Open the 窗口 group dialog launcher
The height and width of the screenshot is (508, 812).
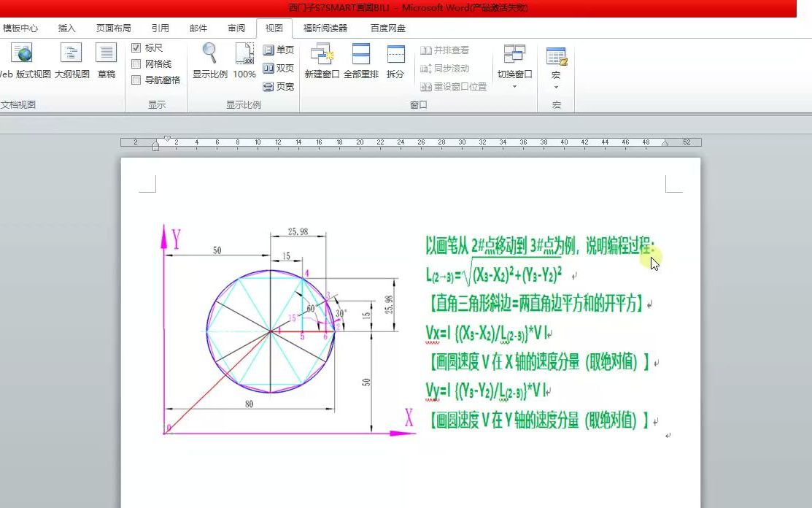click(418, 104)
